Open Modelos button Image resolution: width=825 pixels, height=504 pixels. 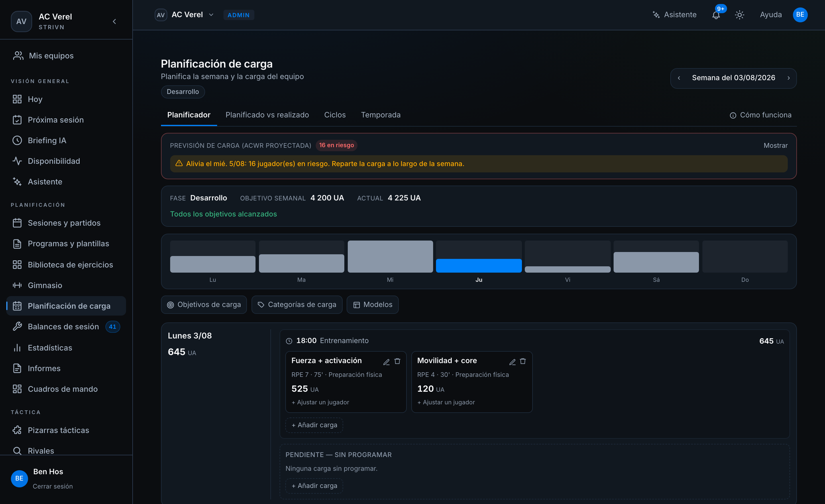(372, 304)
